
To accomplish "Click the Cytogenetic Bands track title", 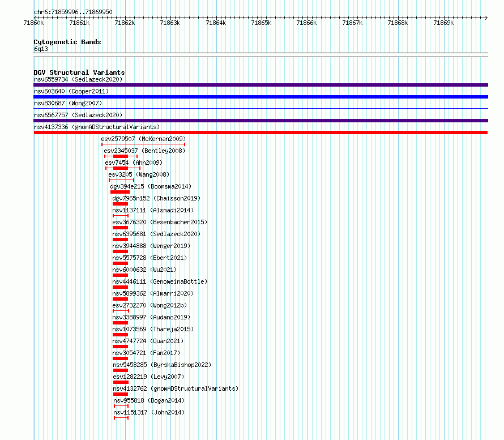I will pos(67,42).
